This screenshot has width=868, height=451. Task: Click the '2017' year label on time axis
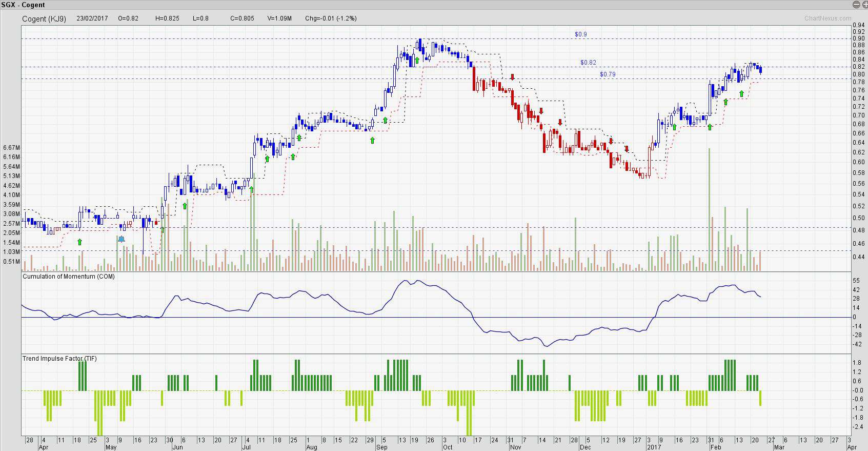pyautogui.click(x=654, y=447)
